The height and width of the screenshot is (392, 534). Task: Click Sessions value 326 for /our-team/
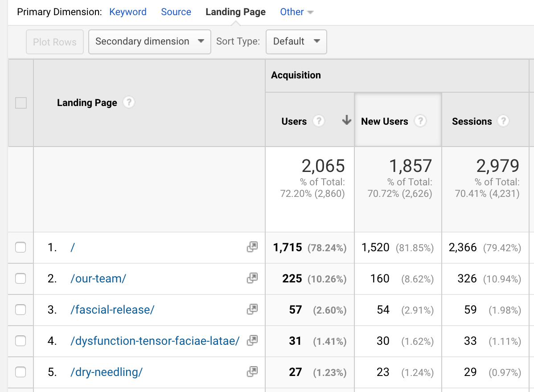tap(467, 278)
